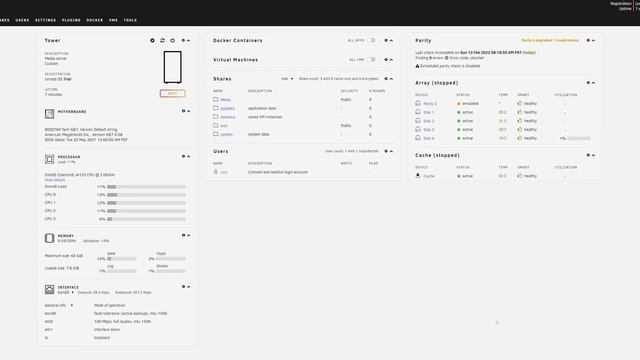Open Users panel settings gear
The height and width of the screenshot is (360, 640).
pos(386,151)
